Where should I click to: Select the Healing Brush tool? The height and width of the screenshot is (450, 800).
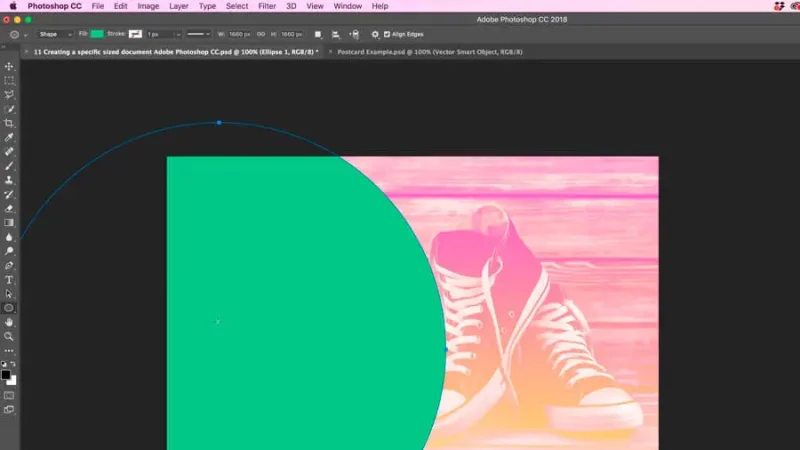point(9,152)
